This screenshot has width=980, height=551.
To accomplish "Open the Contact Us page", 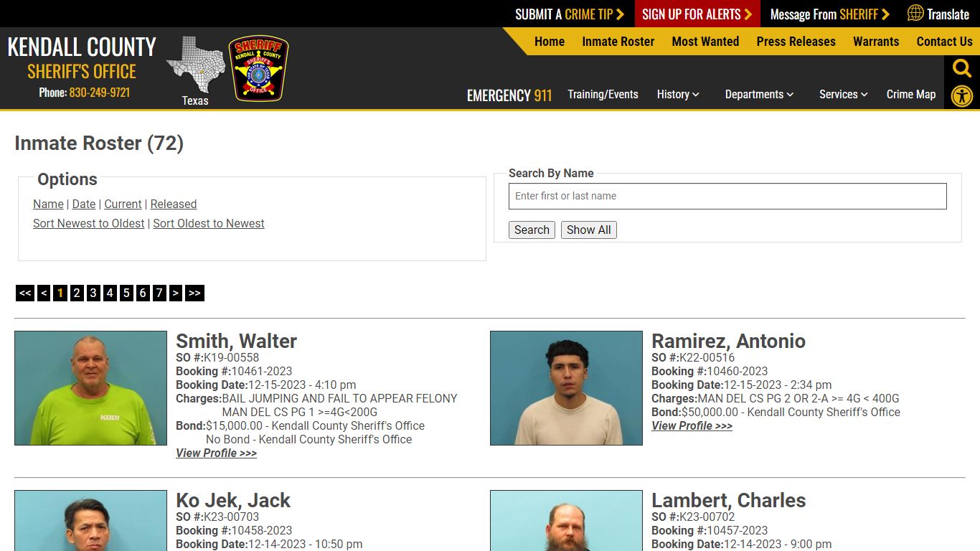I will (x=944, y=42).
